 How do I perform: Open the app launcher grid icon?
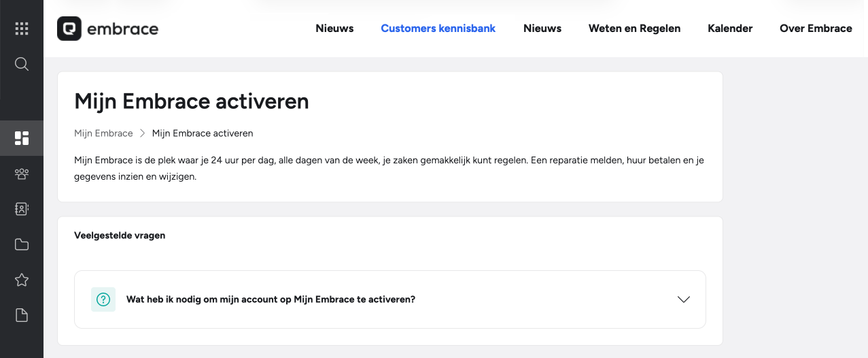pos(22,29)
